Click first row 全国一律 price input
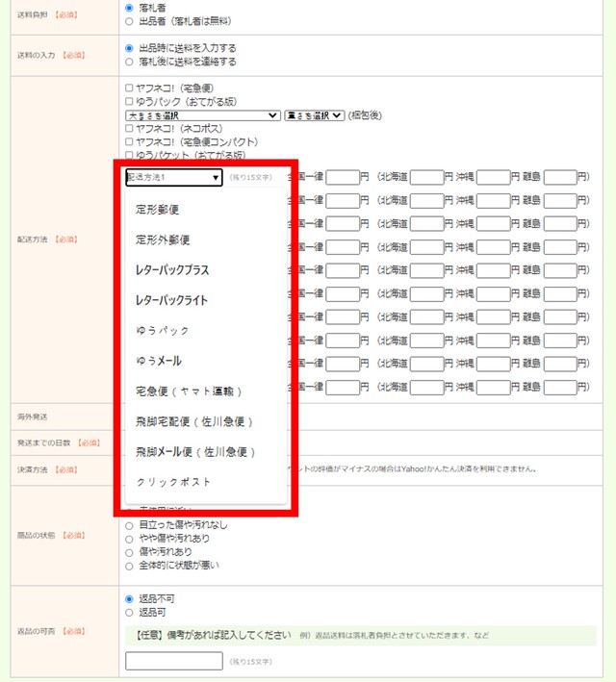The height and width of the screenshot is (682, 616). pos(342,177)
